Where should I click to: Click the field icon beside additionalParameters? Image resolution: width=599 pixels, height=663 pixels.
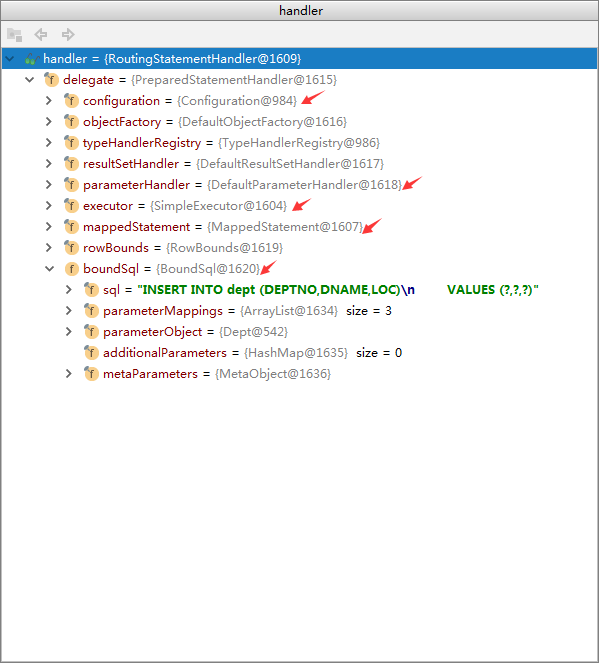91,353
